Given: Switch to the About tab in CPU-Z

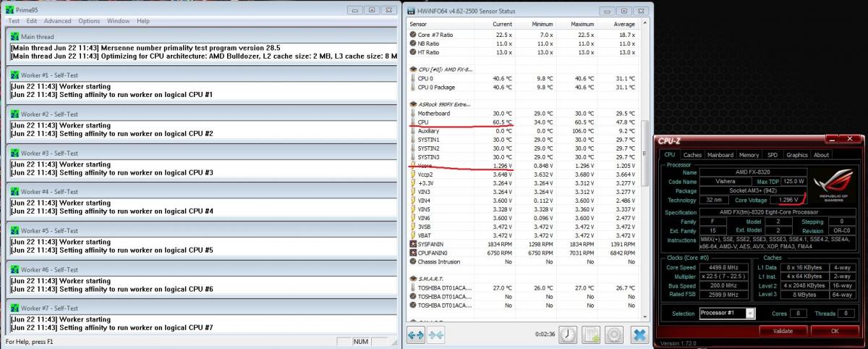Looking at the screenshot, I should pyautogui.click(x=821, y=155).
